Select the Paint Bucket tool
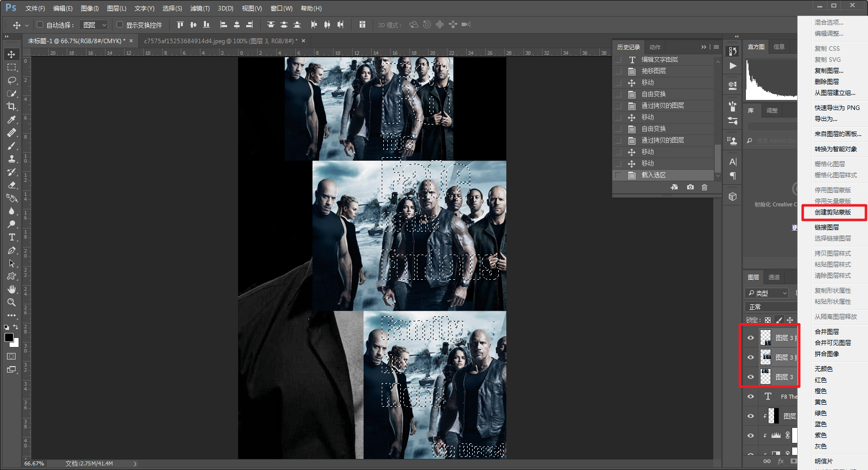 click(11, 198)
